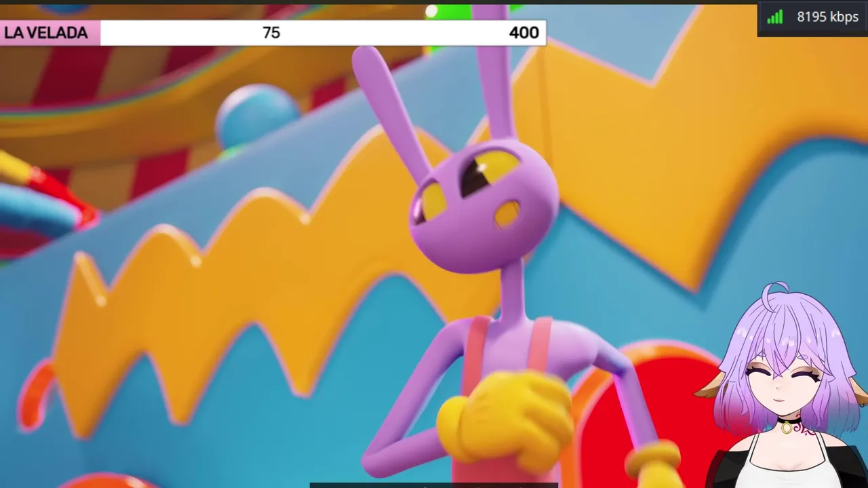
Task: Click the goal target number 400
Action: click(x=524, y=33)
